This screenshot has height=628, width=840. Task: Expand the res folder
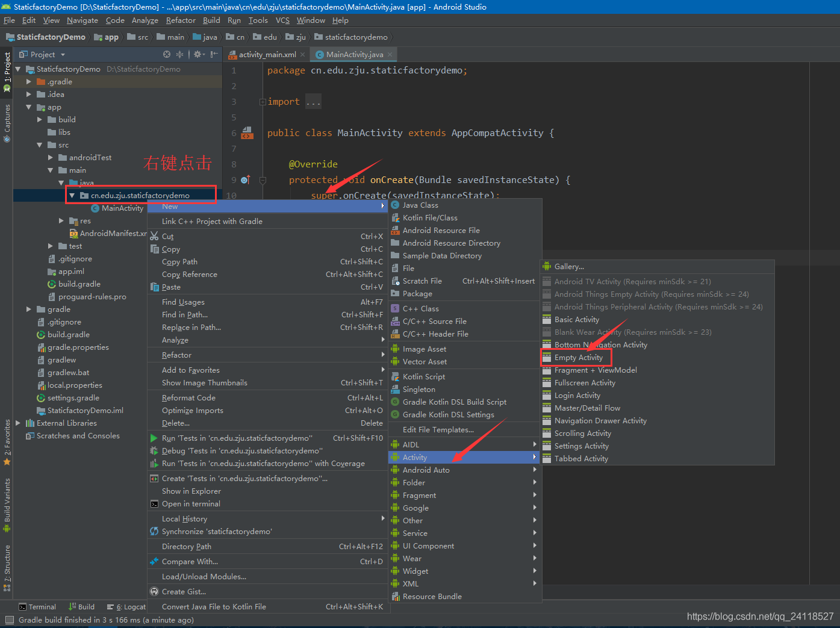point(61,221)
